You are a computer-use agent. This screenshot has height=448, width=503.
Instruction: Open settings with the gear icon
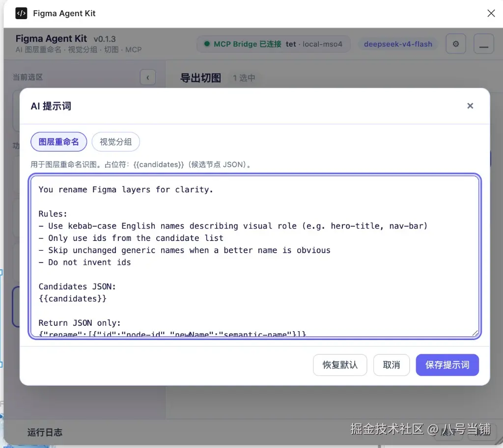[455, 44]
